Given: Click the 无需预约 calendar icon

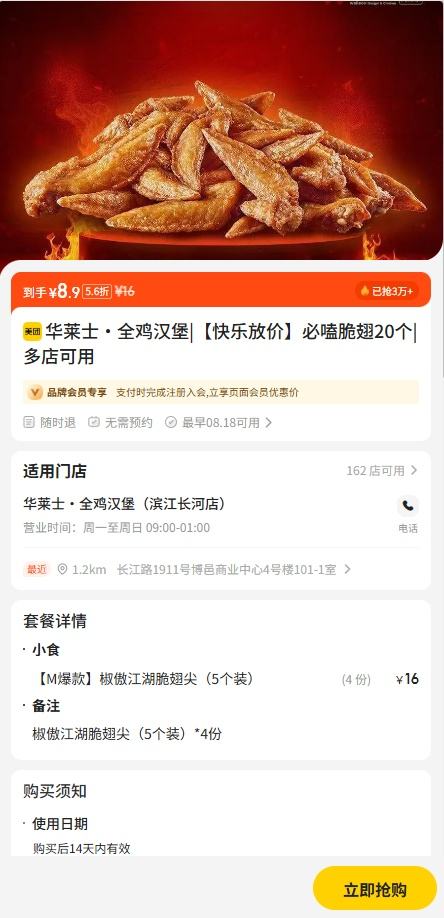Looking at the screenshot, I should pos(94,422).
